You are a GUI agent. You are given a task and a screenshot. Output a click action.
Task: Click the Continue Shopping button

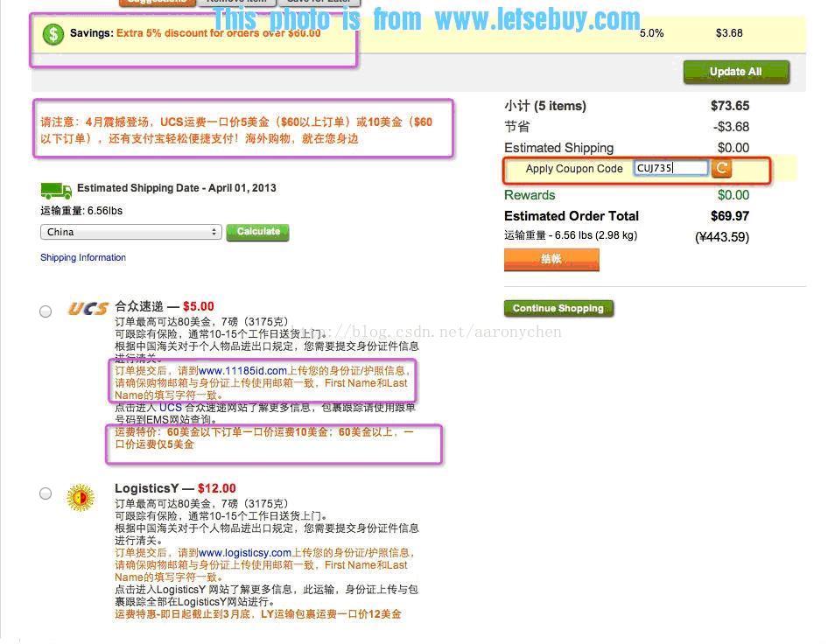pos(558,308)
